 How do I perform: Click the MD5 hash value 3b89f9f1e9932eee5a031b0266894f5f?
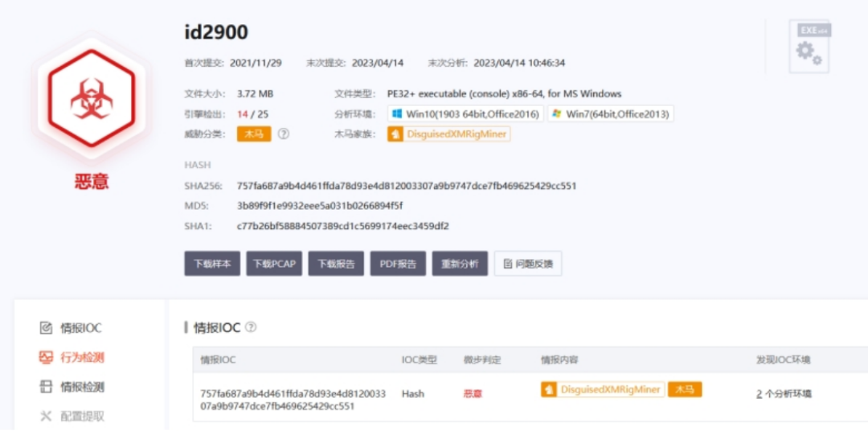[x=320, y=206]
